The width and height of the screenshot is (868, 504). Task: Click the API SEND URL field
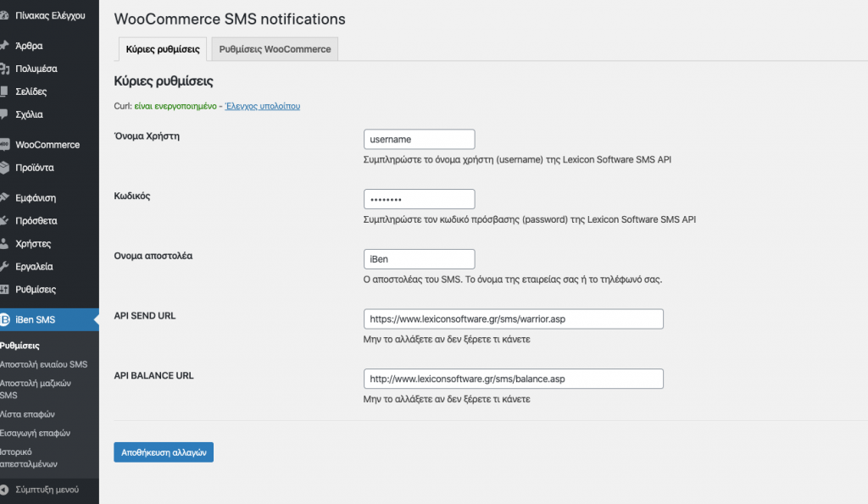click(513, 319)
